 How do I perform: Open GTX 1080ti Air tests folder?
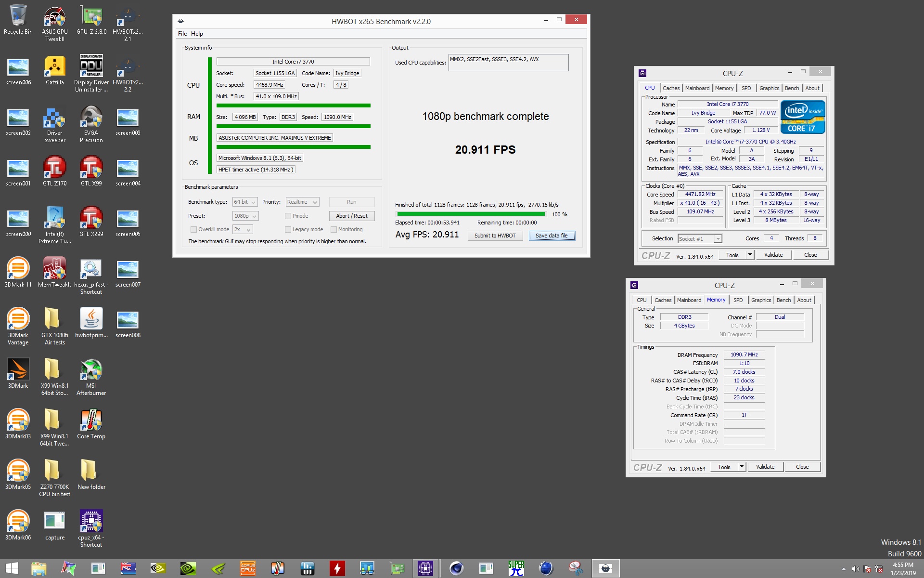point(55,326)
